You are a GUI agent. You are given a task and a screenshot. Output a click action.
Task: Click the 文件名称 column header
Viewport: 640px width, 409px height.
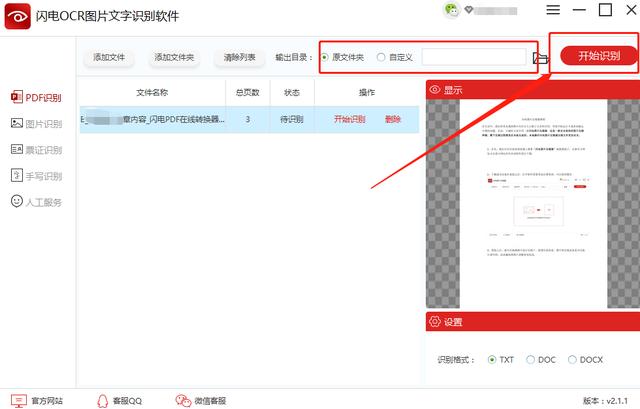(x=152, y=93)
